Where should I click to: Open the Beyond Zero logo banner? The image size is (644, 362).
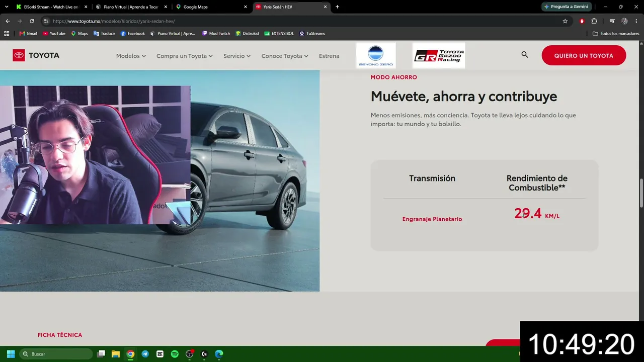point(376,55)
